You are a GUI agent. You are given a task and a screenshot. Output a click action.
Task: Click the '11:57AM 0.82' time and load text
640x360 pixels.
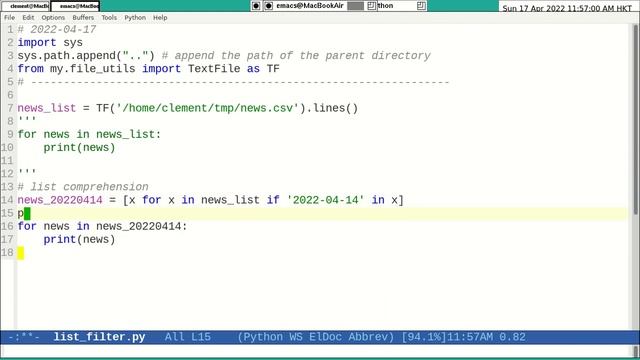click(486, 337)
